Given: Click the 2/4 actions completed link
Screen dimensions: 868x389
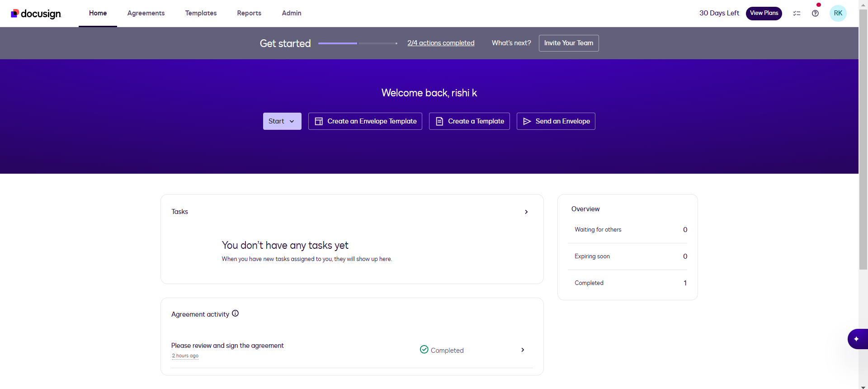Looking at the screenshot, I should (441, 43).
